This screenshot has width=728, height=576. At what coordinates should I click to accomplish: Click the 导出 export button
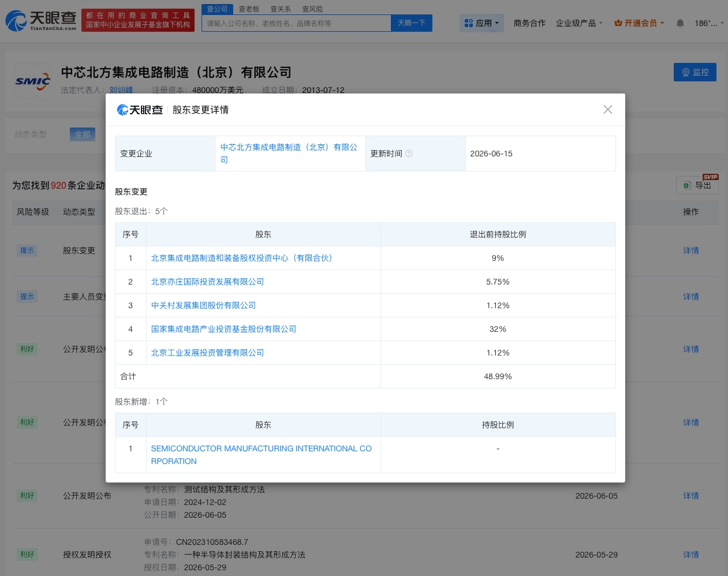click(697, 185)
